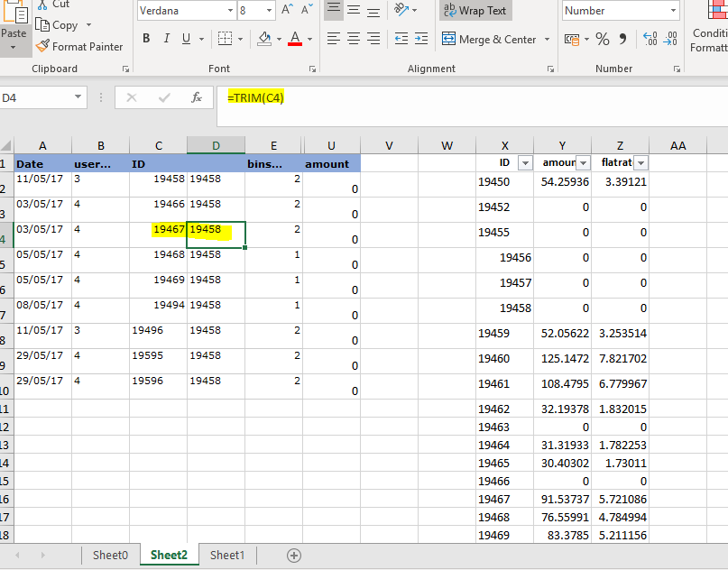Select highlighted cell C4 with 19467
The image size is (728, 570).
[159, 234]
